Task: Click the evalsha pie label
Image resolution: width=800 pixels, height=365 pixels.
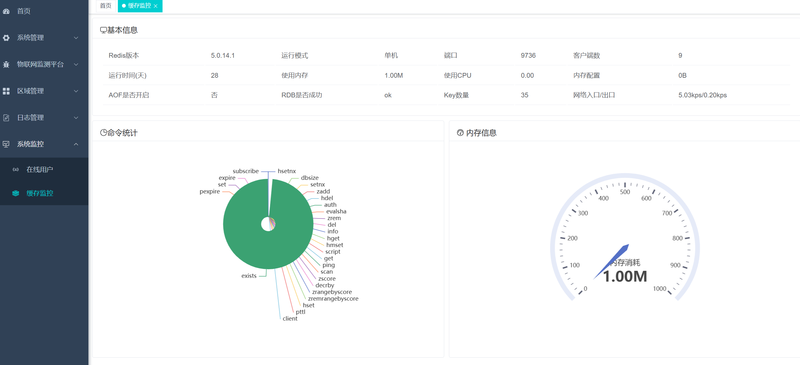Action: pos(336,211)
